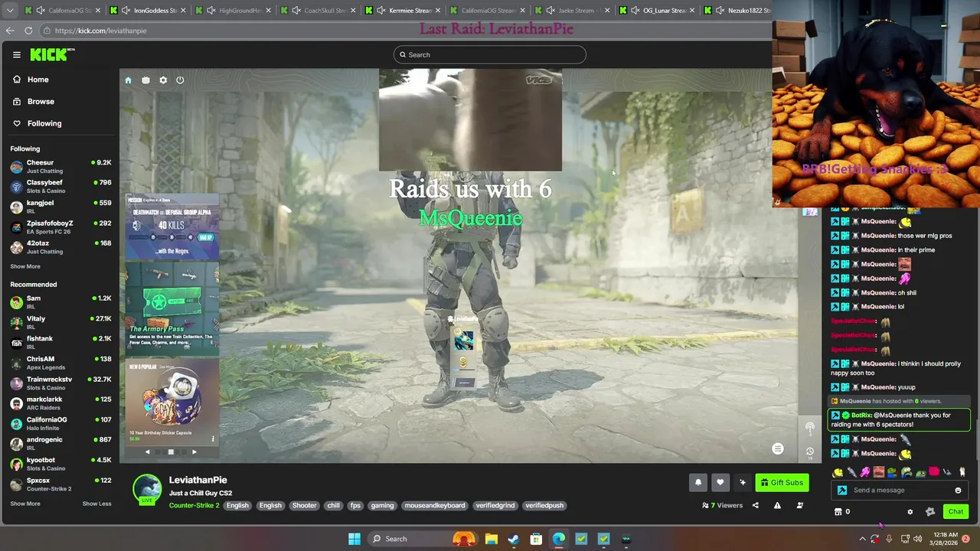980x551 pixels.
Task: Report the stream with the warning icon
Action: point(777,505)
